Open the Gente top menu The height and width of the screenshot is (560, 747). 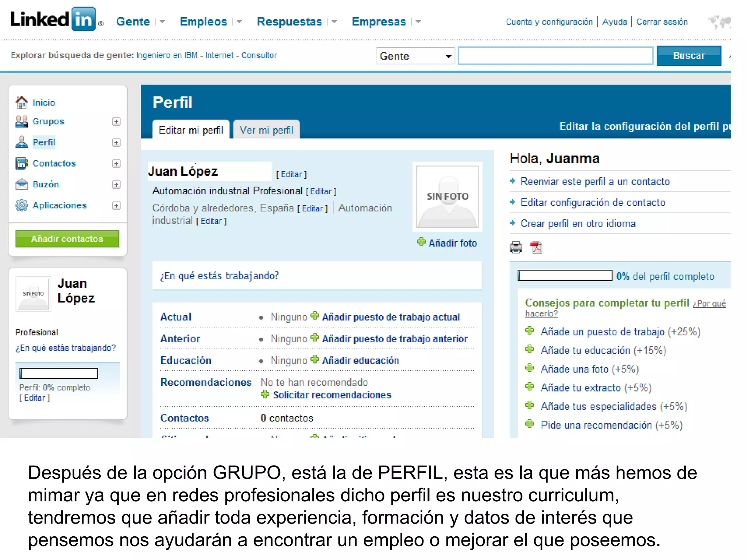click(x=133, y=22)
